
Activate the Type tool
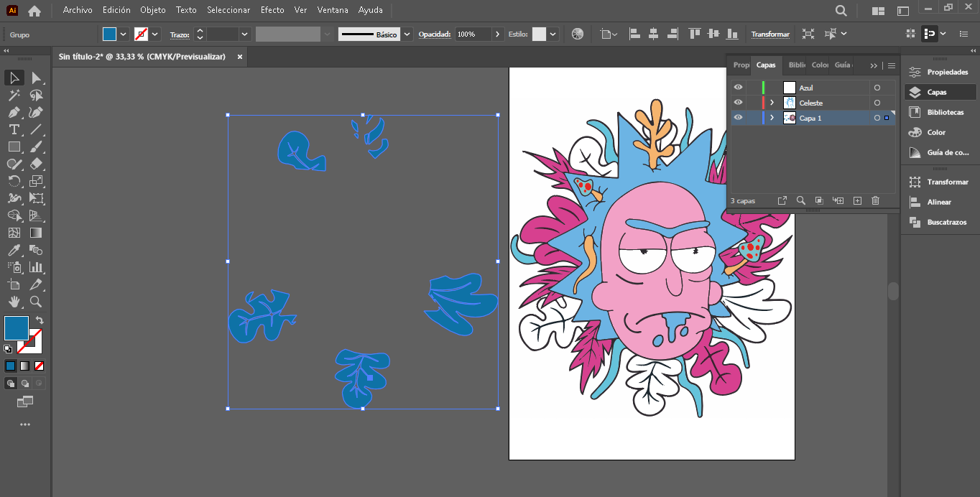pos(14,129)
